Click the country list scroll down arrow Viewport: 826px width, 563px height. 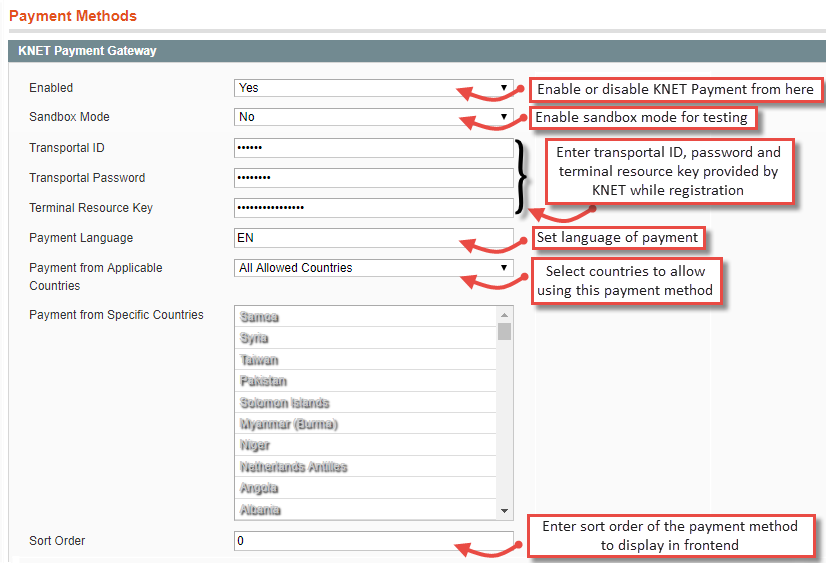coord(504,511)
